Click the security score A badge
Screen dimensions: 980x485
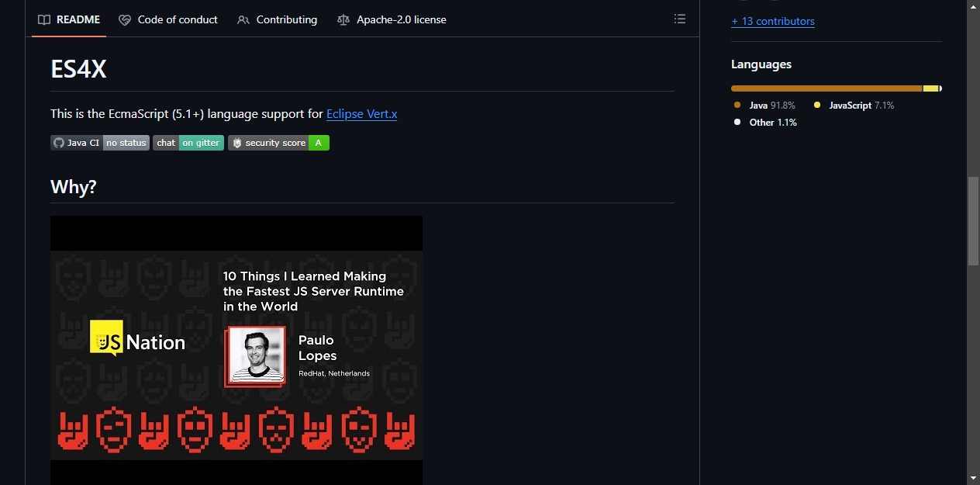point(278,143)
